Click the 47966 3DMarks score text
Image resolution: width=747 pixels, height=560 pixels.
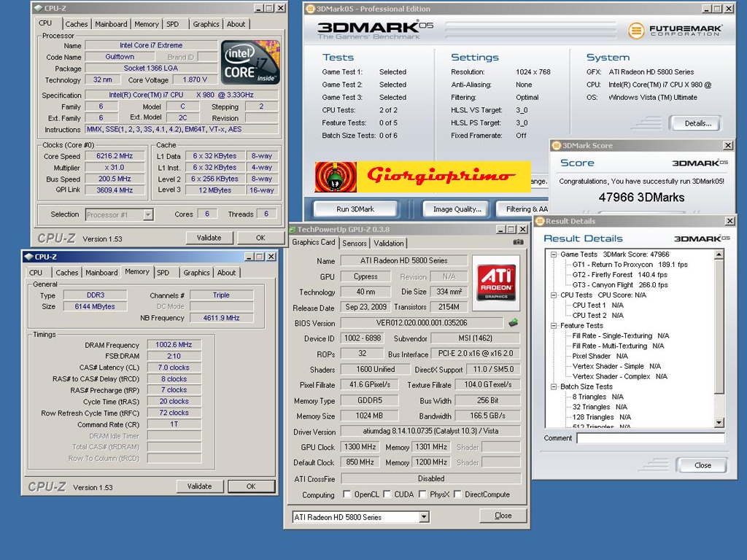point(641,198)
